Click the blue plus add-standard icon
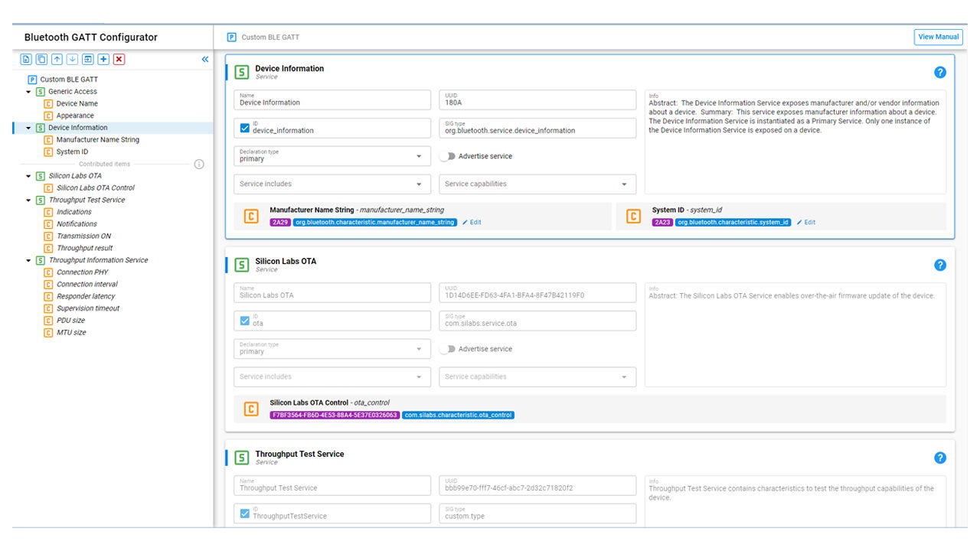980x551 pixels. tap(103, 59)
